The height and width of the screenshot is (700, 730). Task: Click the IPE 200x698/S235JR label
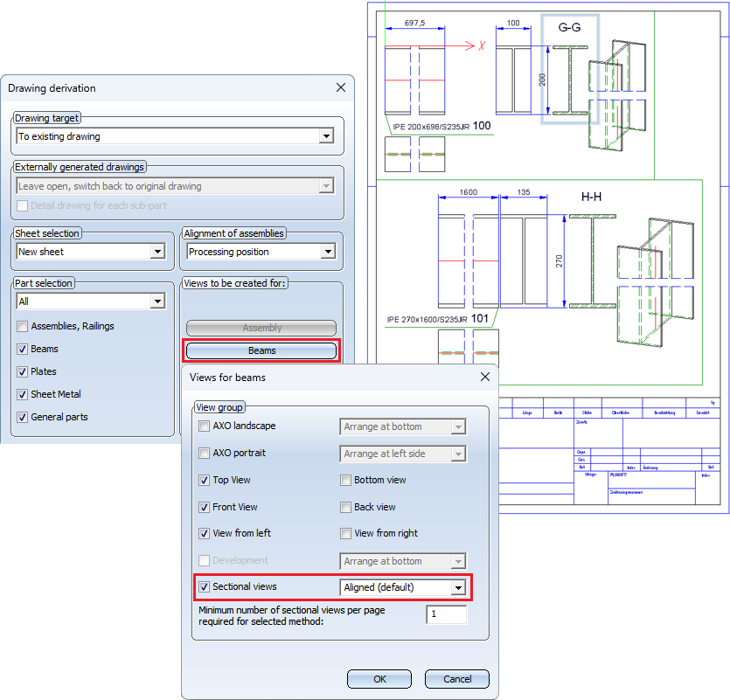click(431, 127)
